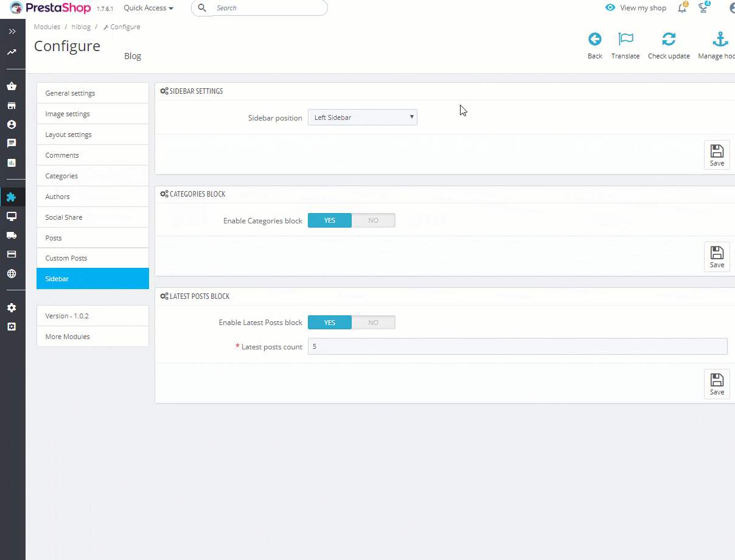Viewport: 735px width, 560px height.
Task: Open the Modules puzzle piece icon
Action: [12, 197]
